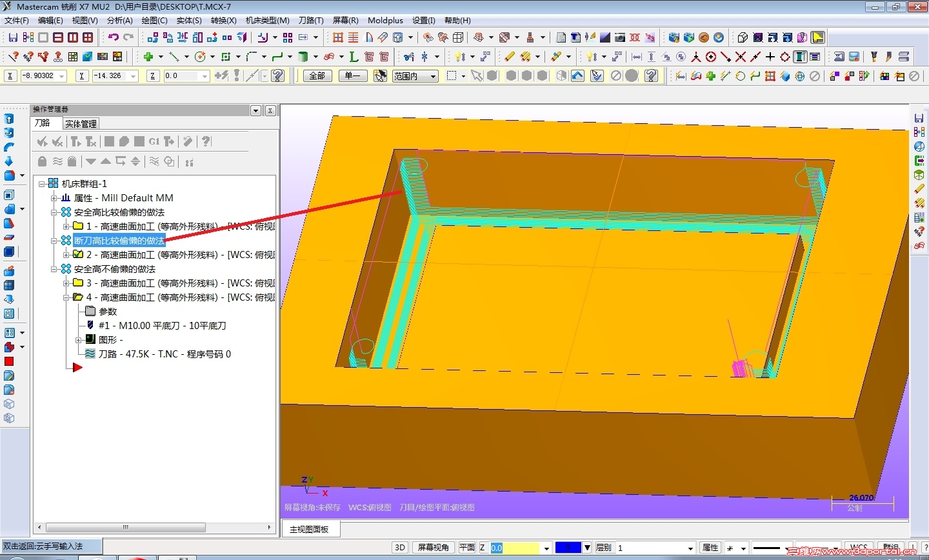Open the Z coordinate value dropdown
The height and width of the screenshot is (560, 929).
205,76
